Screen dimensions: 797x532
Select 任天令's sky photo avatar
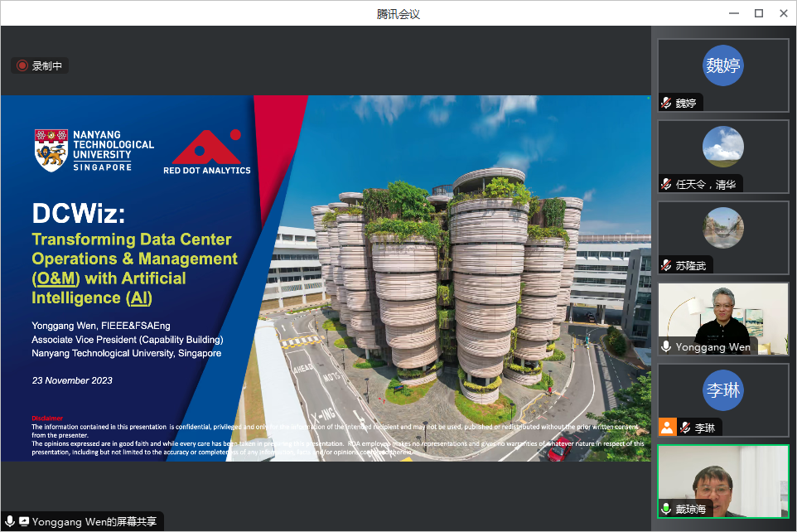point(722,147)
